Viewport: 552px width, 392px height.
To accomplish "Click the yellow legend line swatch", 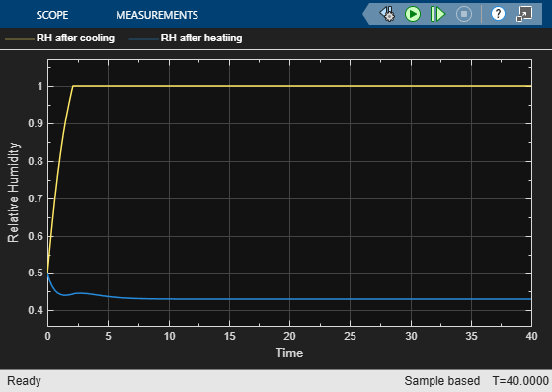I will pos(20,39).
